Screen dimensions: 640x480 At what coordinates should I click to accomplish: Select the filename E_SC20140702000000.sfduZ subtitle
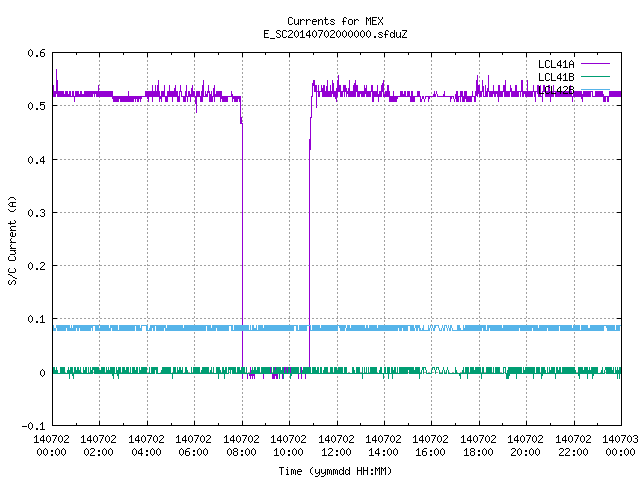pos(335,34)
